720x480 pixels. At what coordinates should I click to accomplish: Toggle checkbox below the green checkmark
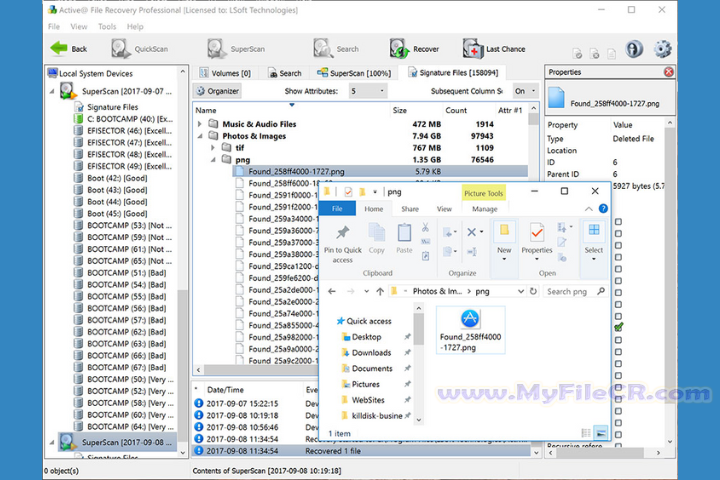tap(619, 340)
